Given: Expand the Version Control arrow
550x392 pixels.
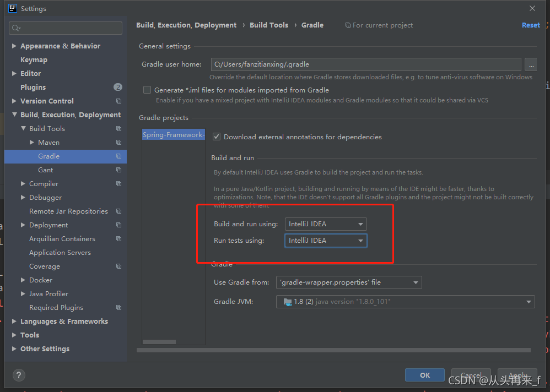Looking at the screenshot, I should click(14, 101).
